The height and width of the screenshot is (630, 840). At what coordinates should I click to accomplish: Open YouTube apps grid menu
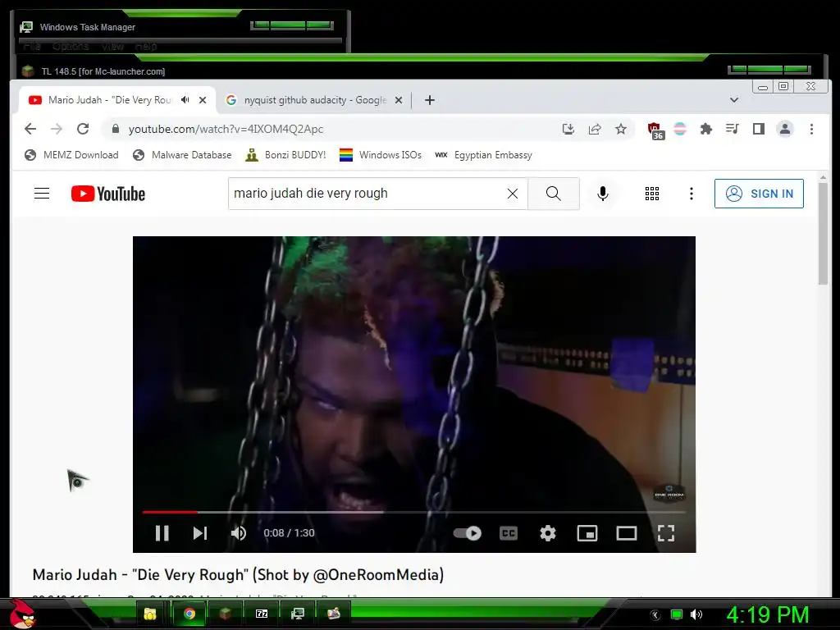pos(652,194)
